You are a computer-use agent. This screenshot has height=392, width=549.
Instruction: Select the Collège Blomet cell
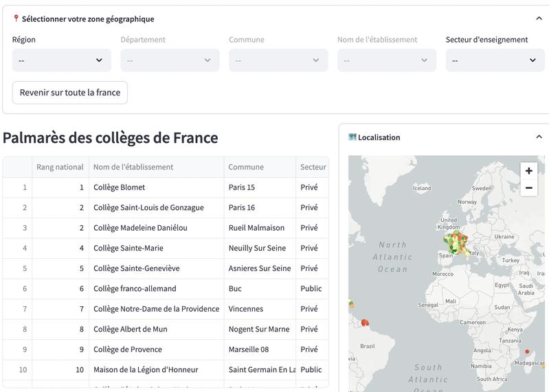click(x=156, y=187)
